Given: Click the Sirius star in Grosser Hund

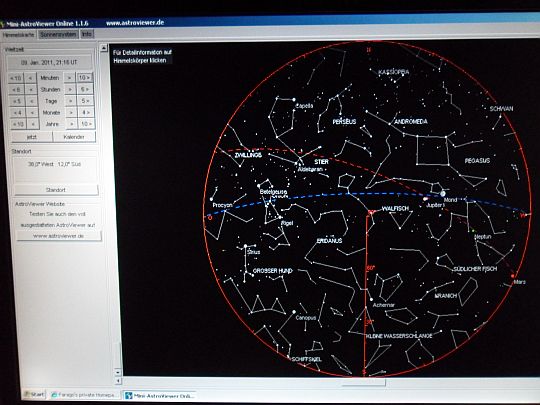Looking at the screenshot, I should point(245,247).
